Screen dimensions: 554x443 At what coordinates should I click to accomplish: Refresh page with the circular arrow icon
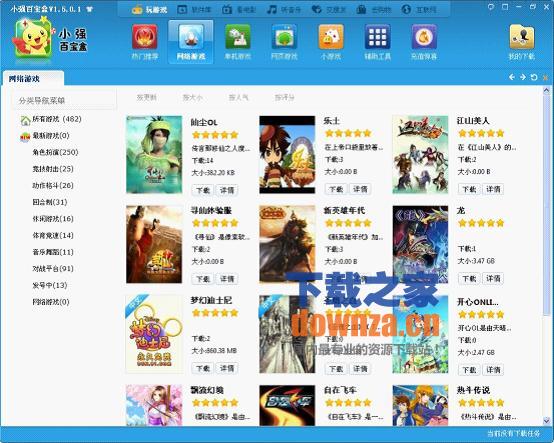534,77
